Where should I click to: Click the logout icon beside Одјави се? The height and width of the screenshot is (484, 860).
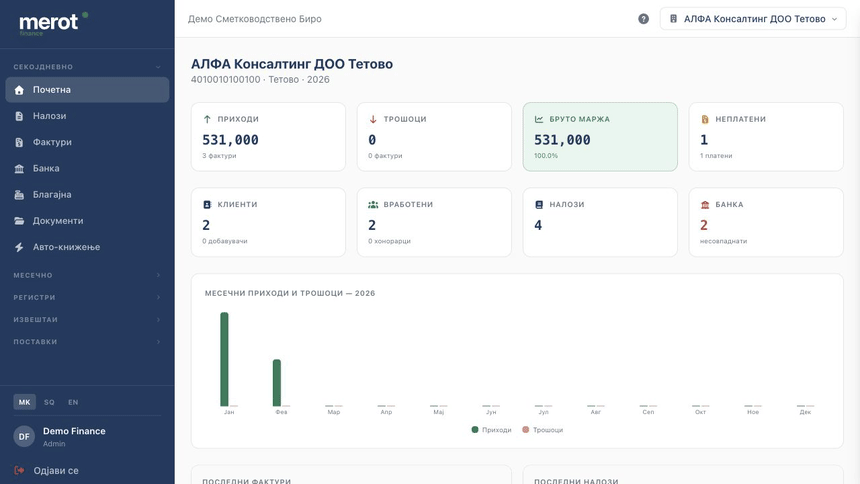(x=19, y=470)
